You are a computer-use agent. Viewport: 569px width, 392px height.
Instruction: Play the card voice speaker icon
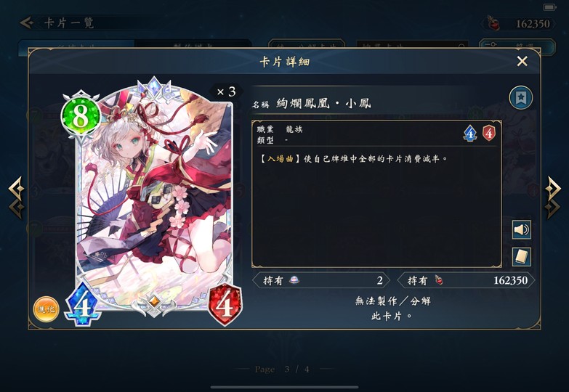[522, 229]
